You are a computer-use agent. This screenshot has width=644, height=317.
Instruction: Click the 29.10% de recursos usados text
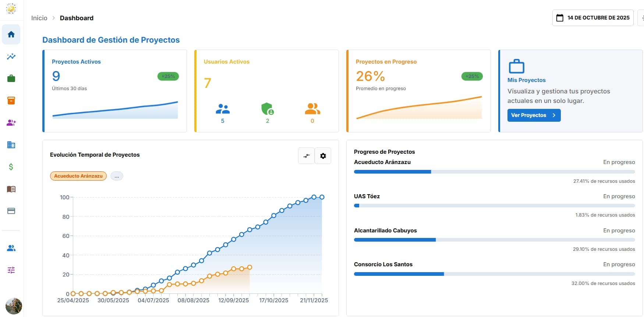(x=604, y=249)
